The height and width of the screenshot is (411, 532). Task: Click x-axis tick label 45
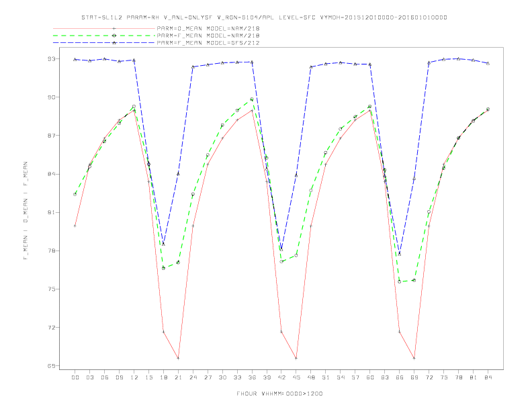click(x=296, y=377)
